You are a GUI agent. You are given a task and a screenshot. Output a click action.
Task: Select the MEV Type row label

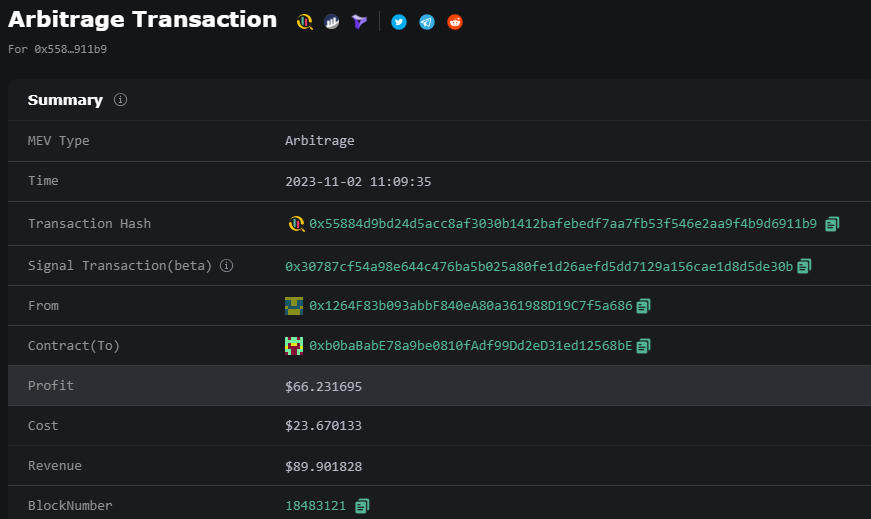tap(58, 141)
